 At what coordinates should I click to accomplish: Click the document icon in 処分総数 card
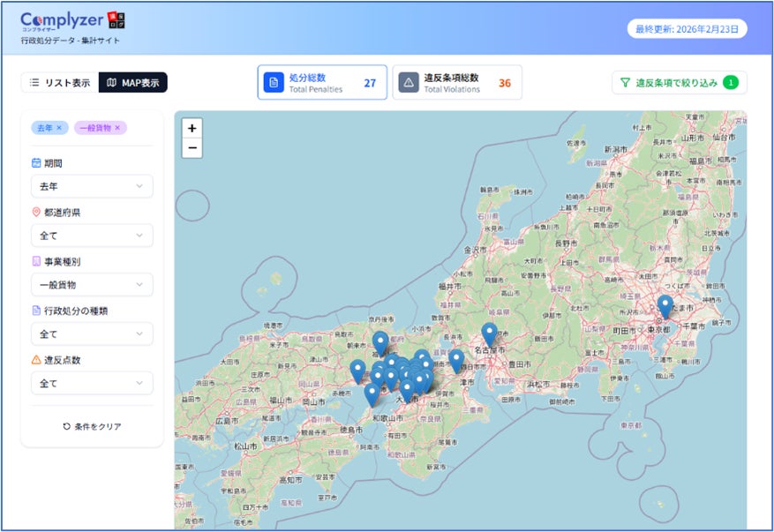tap(274, 82)
